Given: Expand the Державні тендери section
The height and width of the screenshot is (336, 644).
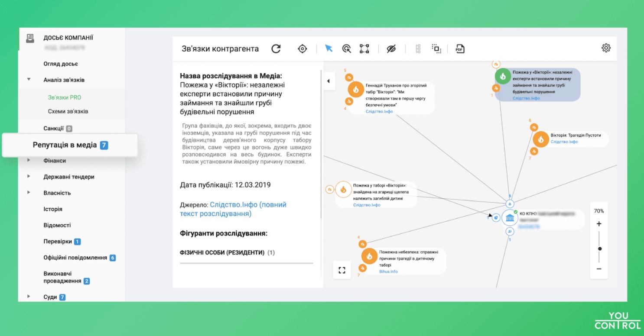Looking at the screenshot, I should [x=29, y=177].
